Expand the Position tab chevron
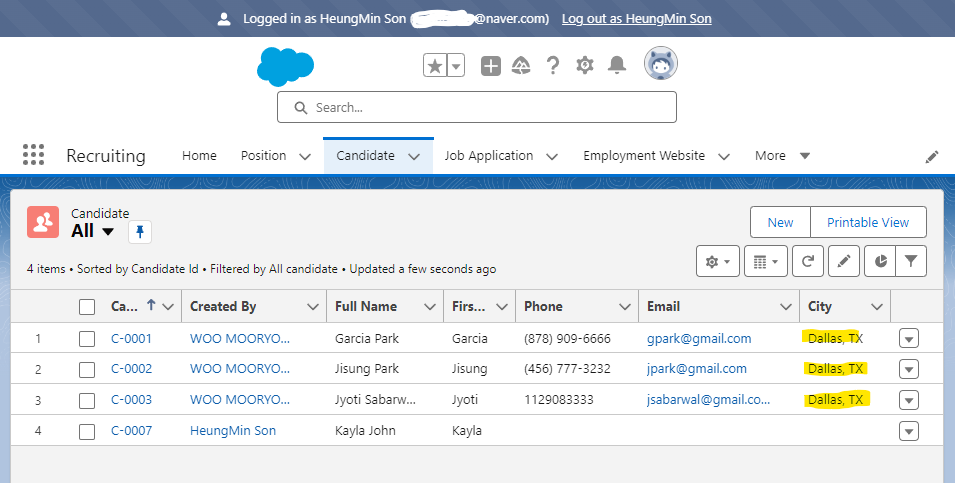The image size is (955, 483). tap(305, 157)
